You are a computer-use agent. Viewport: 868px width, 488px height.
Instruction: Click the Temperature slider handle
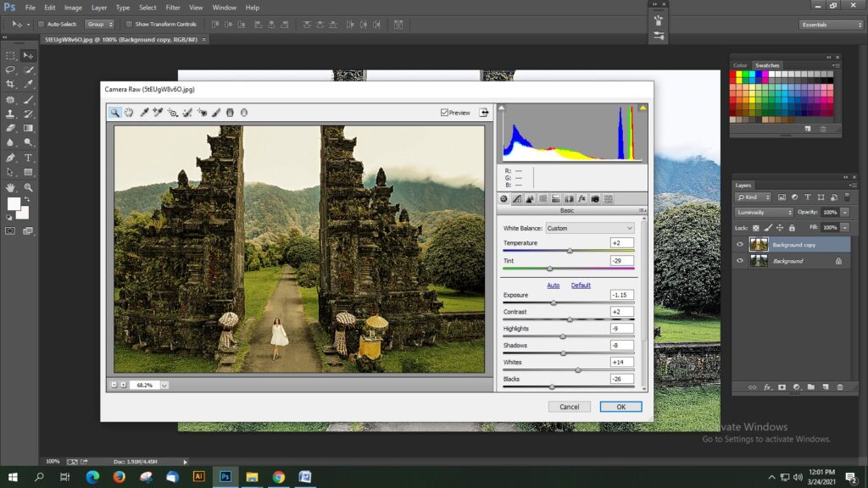[x=570, y=251]
